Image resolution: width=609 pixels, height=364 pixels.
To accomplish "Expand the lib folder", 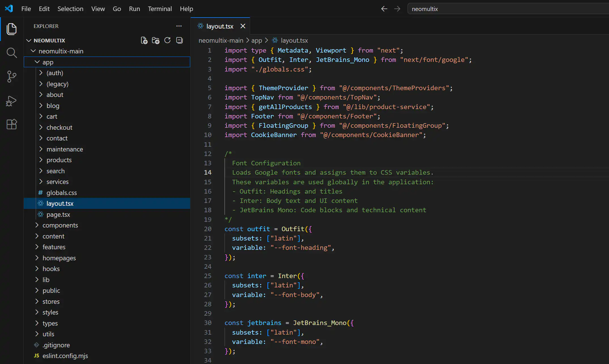I will click(x=37, y=279).
